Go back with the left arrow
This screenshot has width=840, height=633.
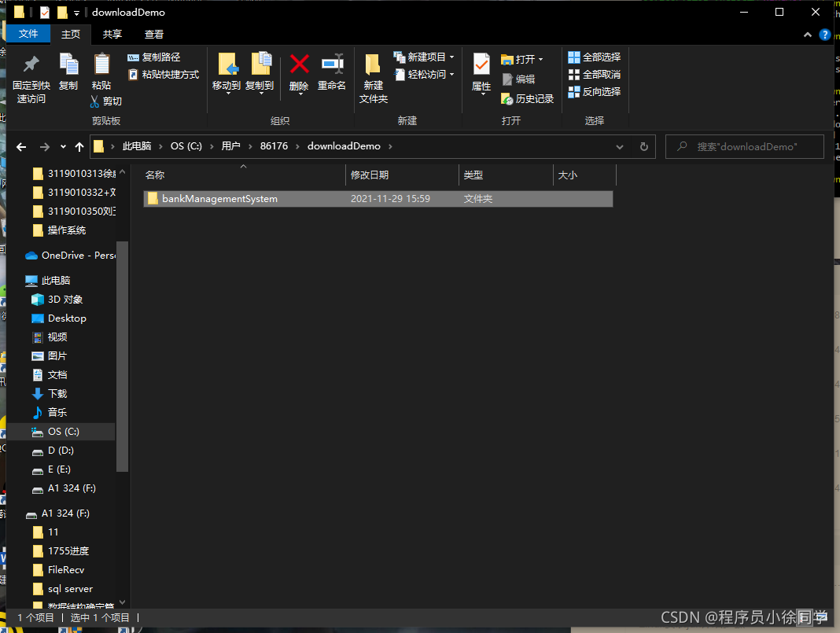[21, 147]
